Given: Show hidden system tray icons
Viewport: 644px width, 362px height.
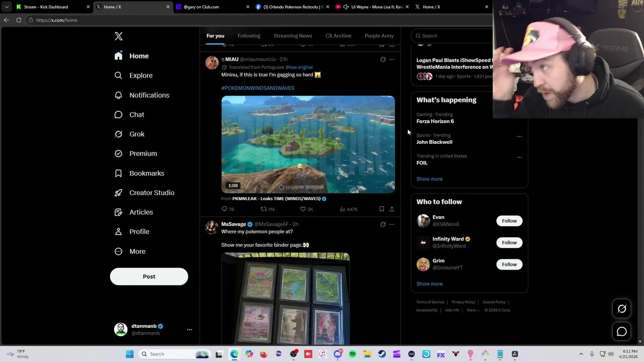Looking at the screenshot, I should (x=581, y=354).
